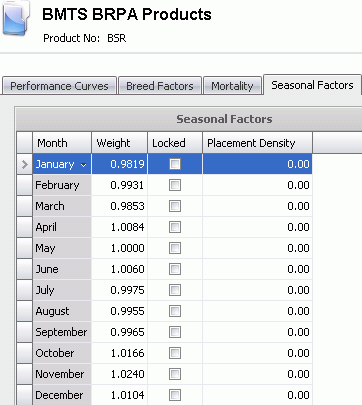Sort by the Month column header

coord(62,143)
